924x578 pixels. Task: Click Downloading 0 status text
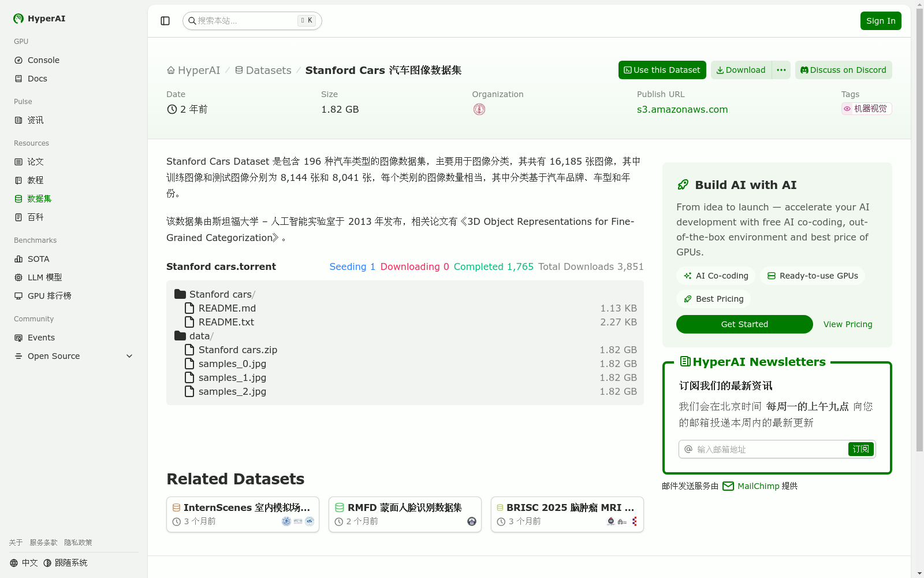pos(415,266)
